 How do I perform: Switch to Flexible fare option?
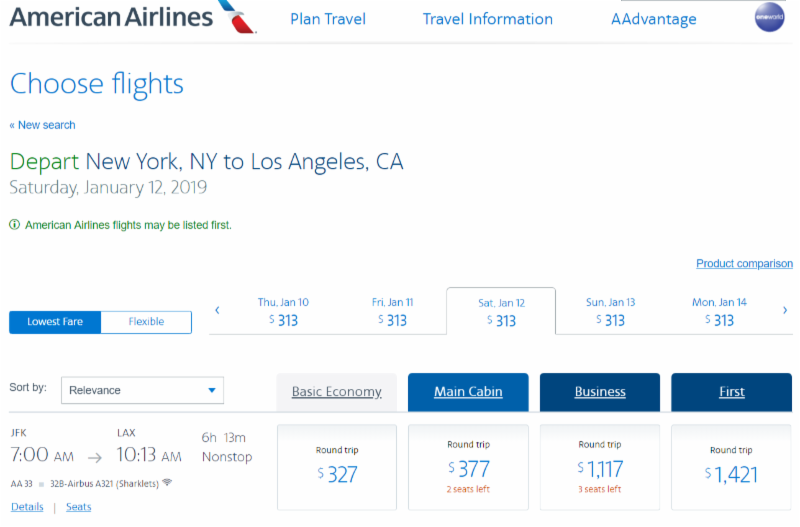click(x=146, y=322)
